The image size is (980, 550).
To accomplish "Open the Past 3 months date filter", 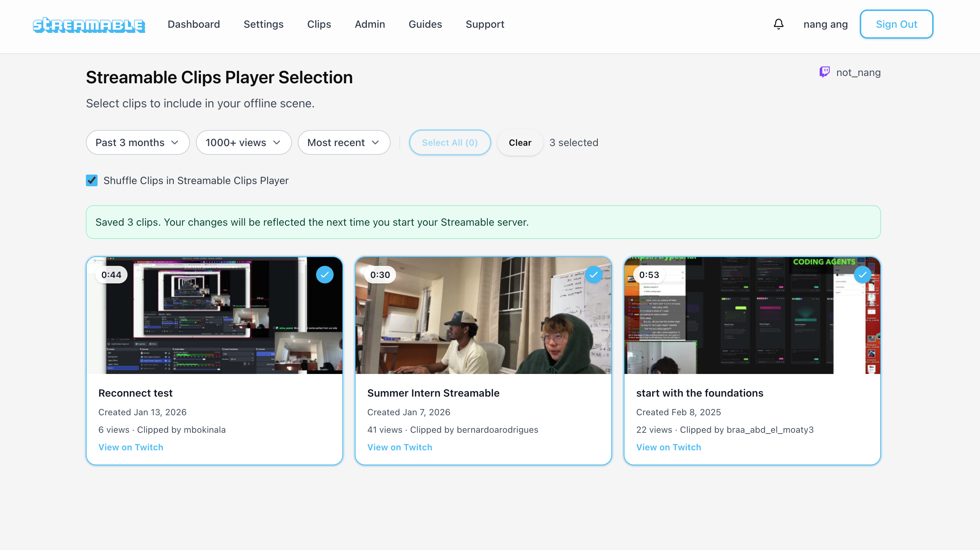I will pos(137,142).
